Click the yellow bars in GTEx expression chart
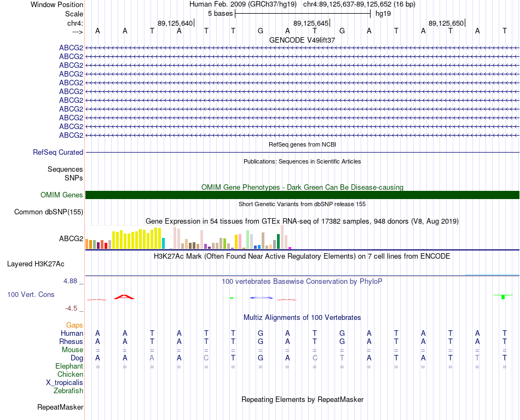Viewport: 520px width, 420px height. [x=137, y=238]
